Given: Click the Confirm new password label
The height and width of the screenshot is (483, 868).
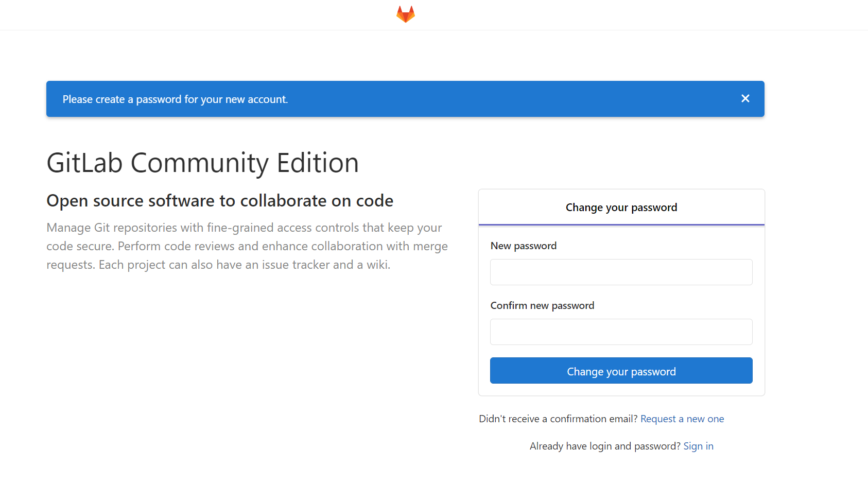Looking at the screenshot, I should (x=542, y=305).
